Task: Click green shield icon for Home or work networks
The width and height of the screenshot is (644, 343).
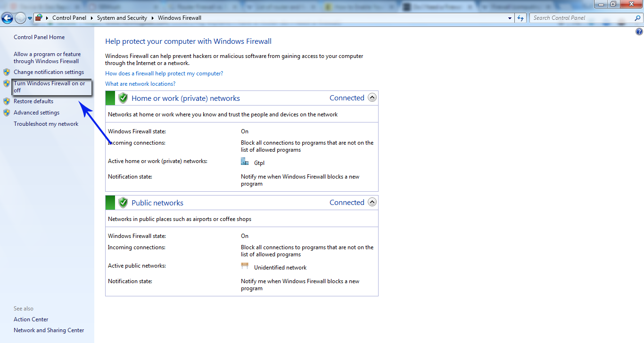Action: click(123, 98)
